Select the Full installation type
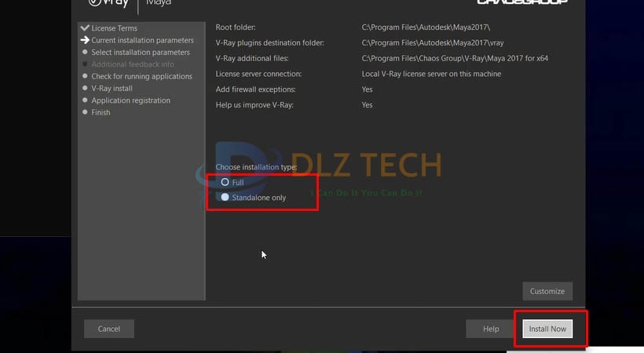644x353 pixels. pyautogui.click(x=225, y=182)
